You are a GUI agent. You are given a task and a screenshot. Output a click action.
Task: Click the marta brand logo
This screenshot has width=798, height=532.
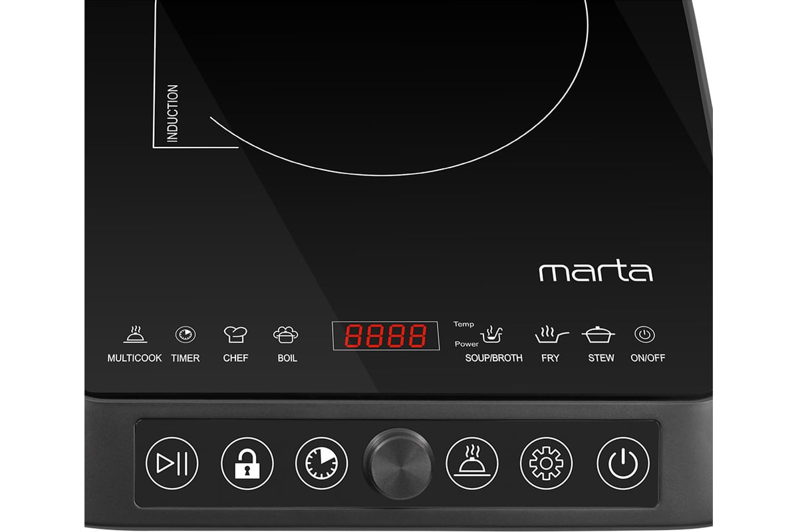[596, 272]
